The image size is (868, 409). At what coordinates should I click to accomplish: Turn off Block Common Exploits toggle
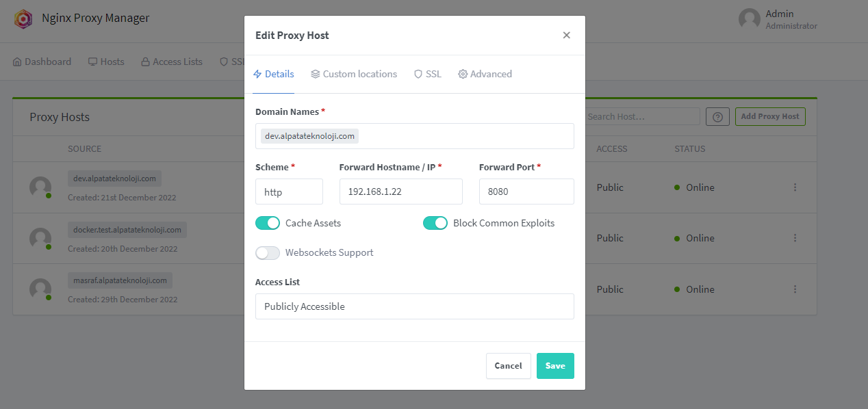coord(435,223)
